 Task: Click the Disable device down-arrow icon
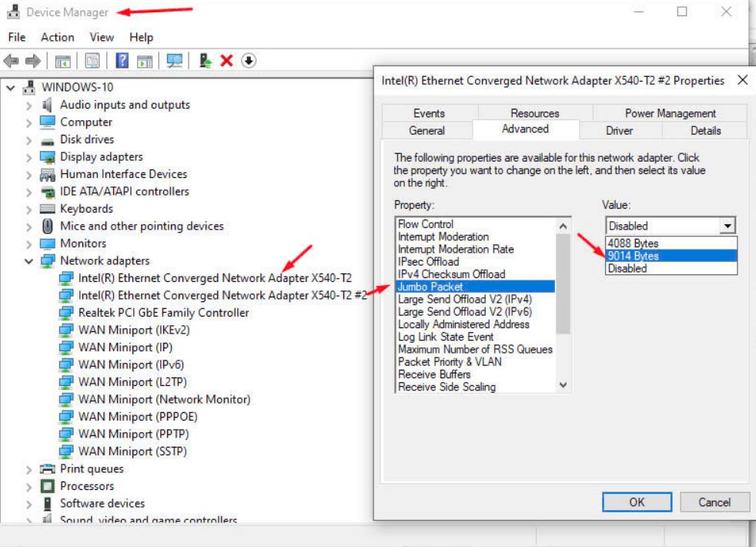pyautogui.click(x=249, y=61)
